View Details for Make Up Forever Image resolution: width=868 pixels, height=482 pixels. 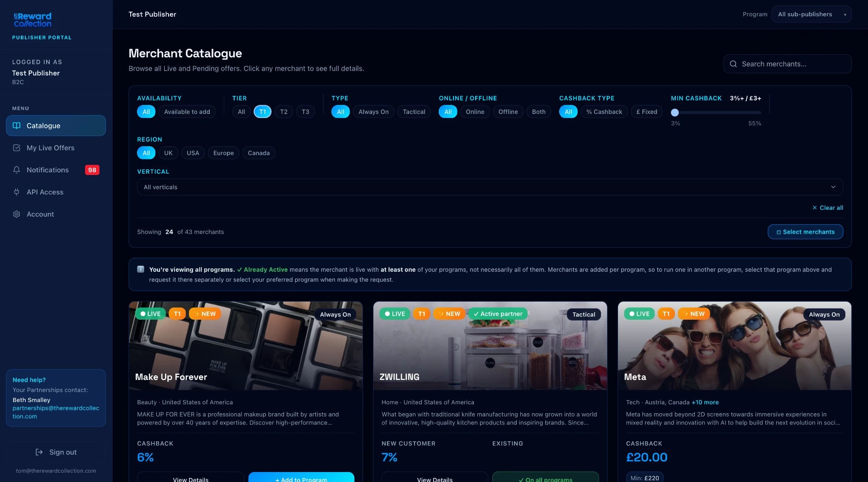[190, 477]
